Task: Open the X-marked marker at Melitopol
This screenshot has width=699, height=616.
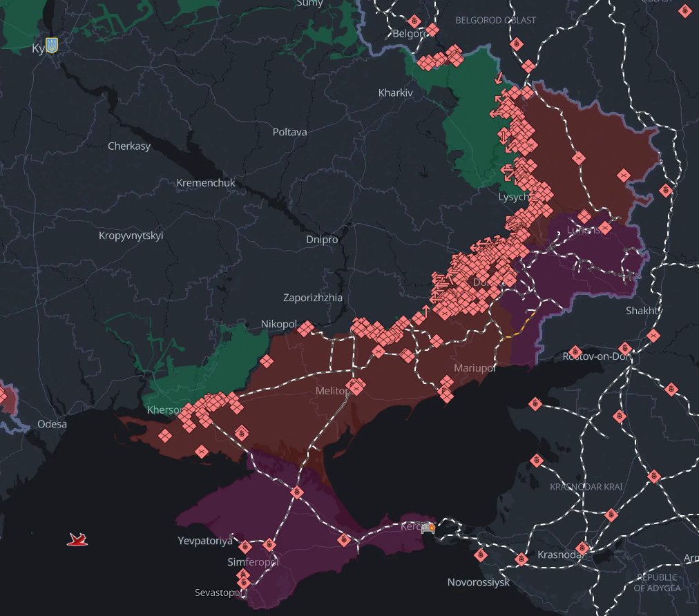Action: pos(356,388)
